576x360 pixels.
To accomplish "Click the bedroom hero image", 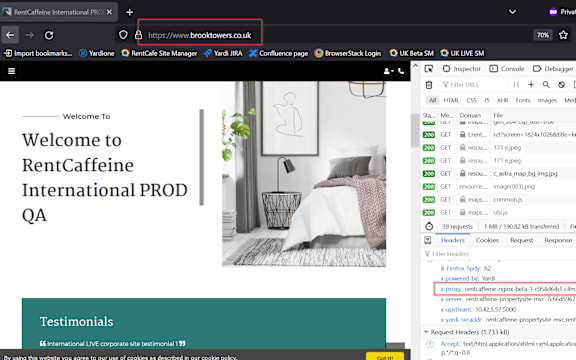I will tap(304, 174).
